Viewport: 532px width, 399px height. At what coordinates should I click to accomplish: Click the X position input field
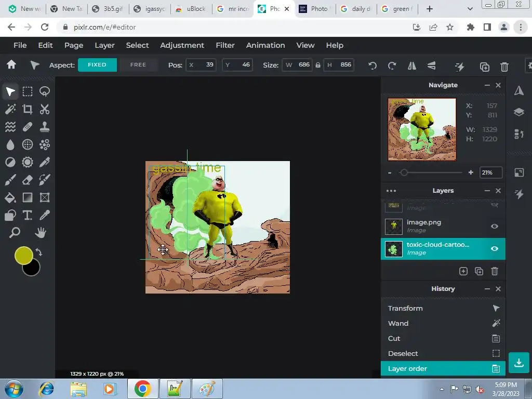[201, 65]
